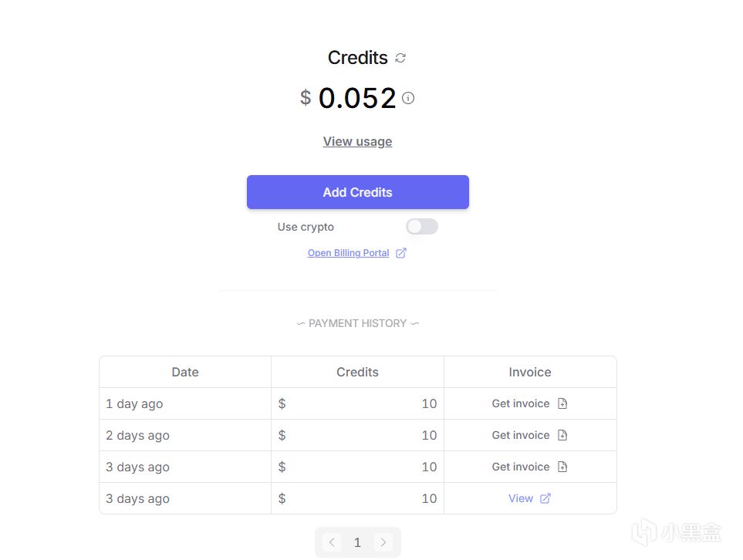Image resolution: width=743 pixels, height=560 pixels.
Task: Go to previous page of payment history
Action: 332,542
